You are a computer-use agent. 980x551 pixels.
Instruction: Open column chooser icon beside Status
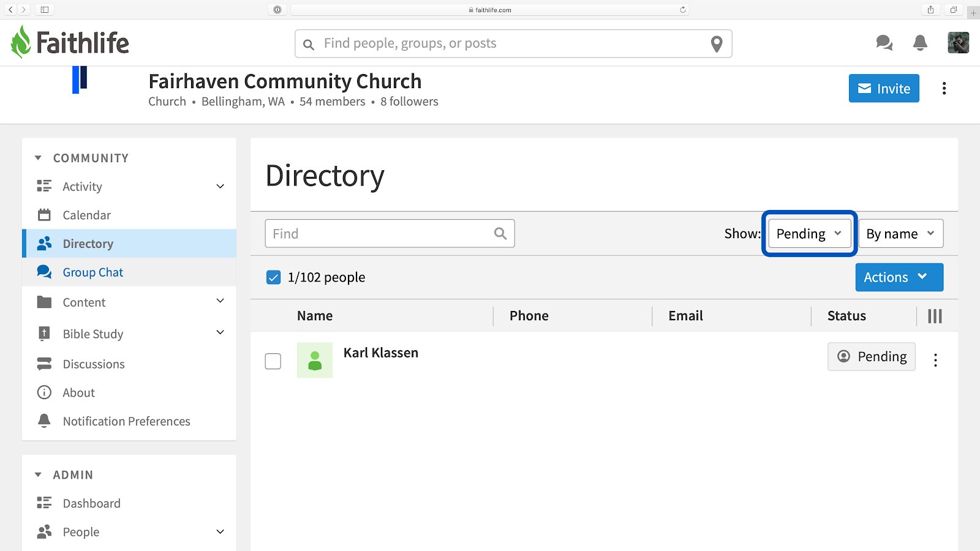pos(935,316)
